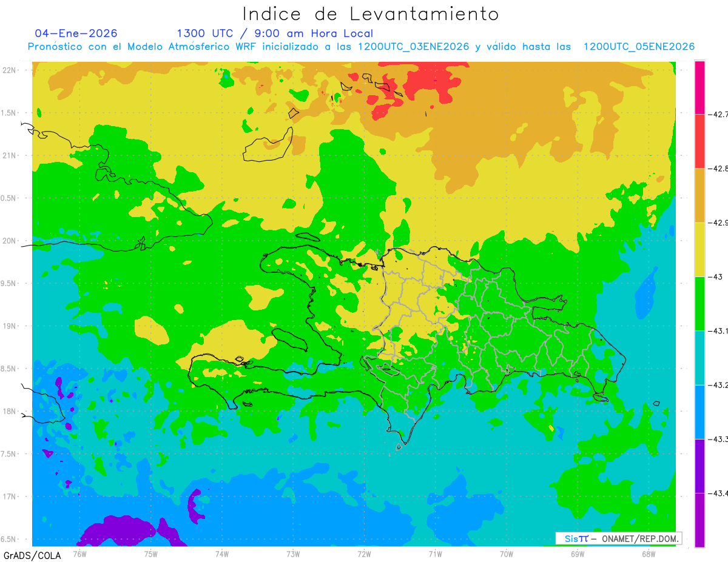This screenshot has width=728, height=562.
Task: Pick the blue color bar segment
Action: pos(699,412)
